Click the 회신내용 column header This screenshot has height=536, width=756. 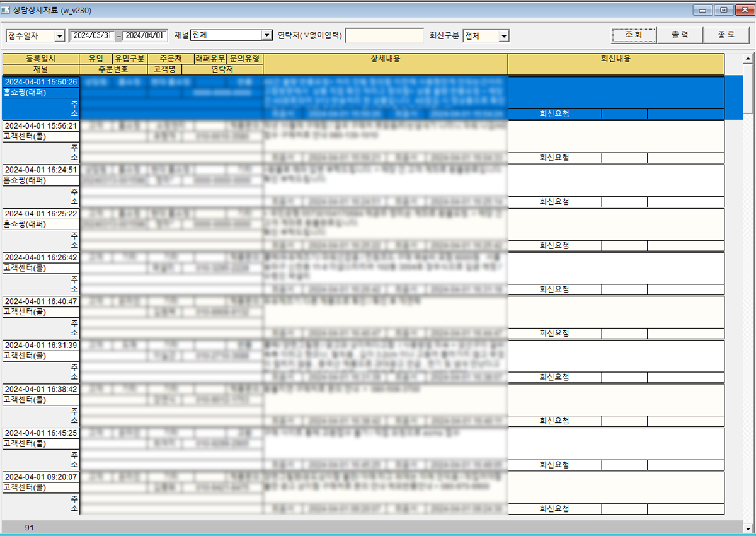616,59
